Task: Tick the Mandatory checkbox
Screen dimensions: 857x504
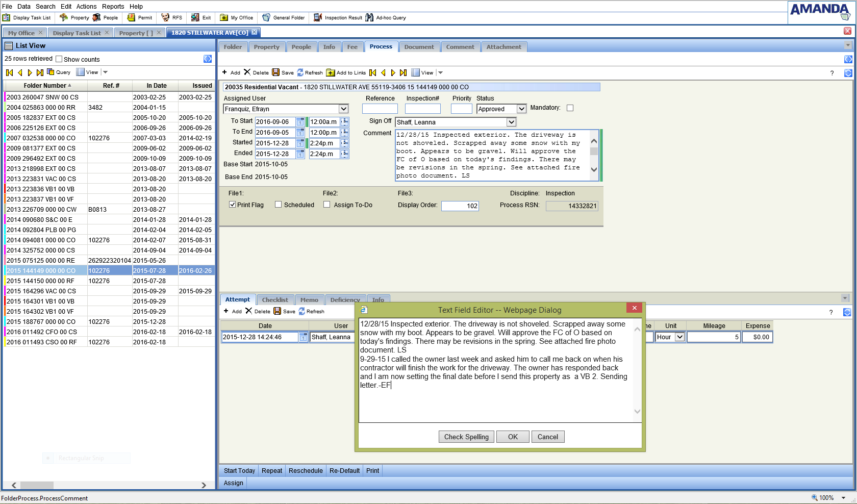Action: pos(570,108)
